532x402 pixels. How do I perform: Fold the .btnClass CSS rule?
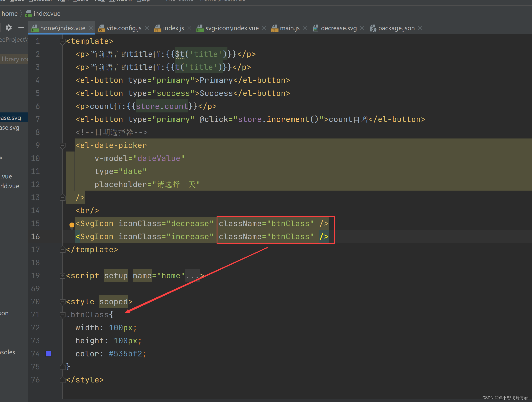62,315
